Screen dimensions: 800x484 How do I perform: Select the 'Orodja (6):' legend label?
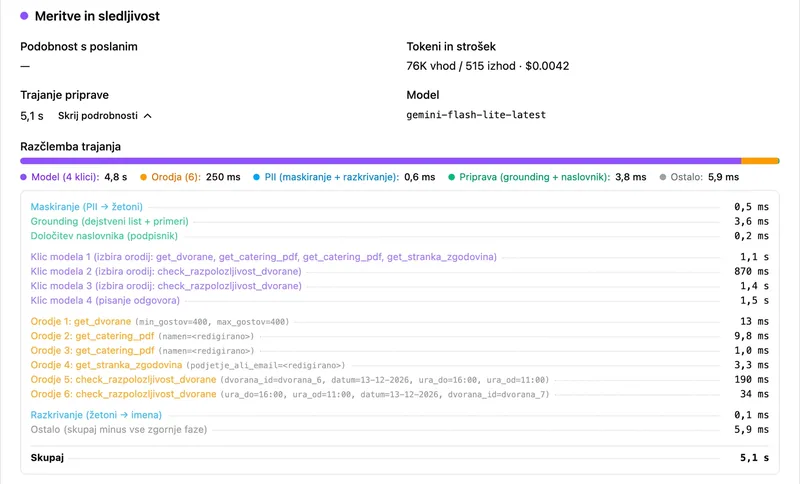[177, 177]
